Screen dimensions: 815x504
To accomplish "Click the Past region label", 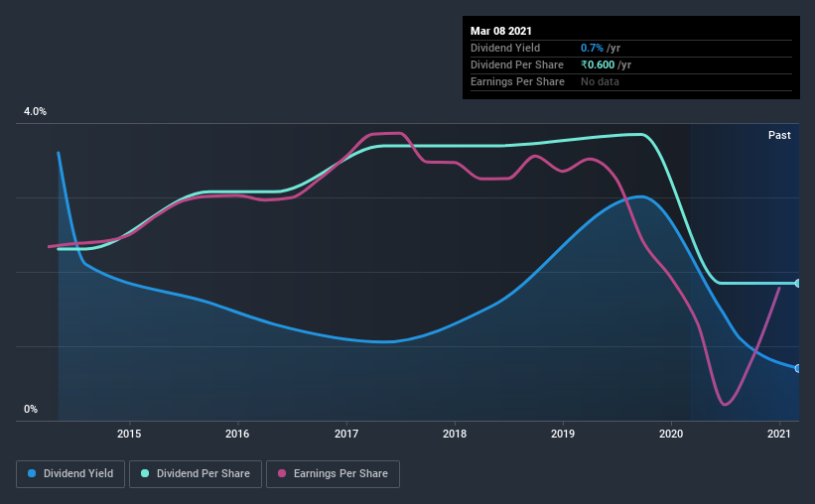I will pos(779,135).
